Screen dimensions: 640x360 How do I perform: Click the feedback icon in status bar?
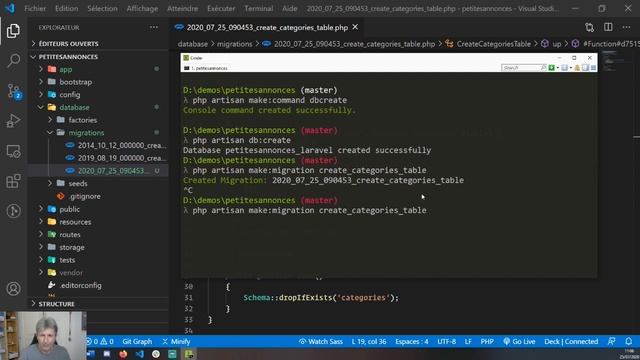click(x=611, y=341)
